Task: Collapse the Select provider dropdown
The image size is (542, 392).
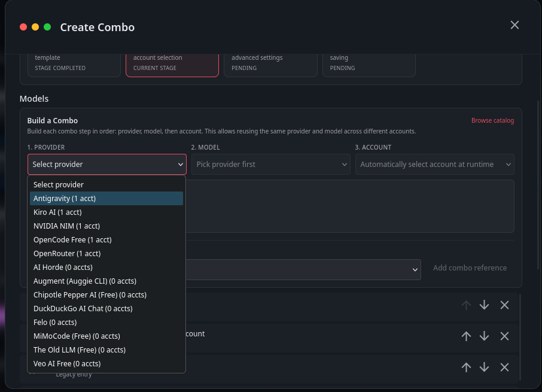Action: 107,164
